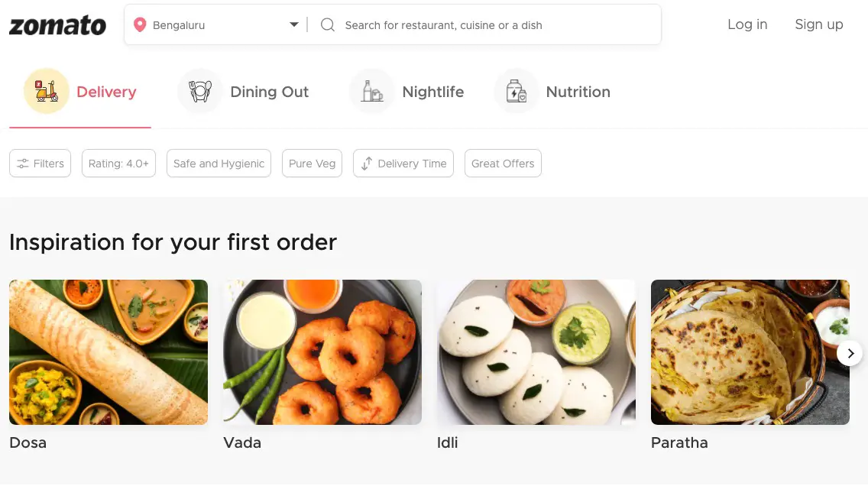Screen dimensions: 868x486
Task: Click the Dining Out cutlery icon
Action: click(x=199, y=91)
